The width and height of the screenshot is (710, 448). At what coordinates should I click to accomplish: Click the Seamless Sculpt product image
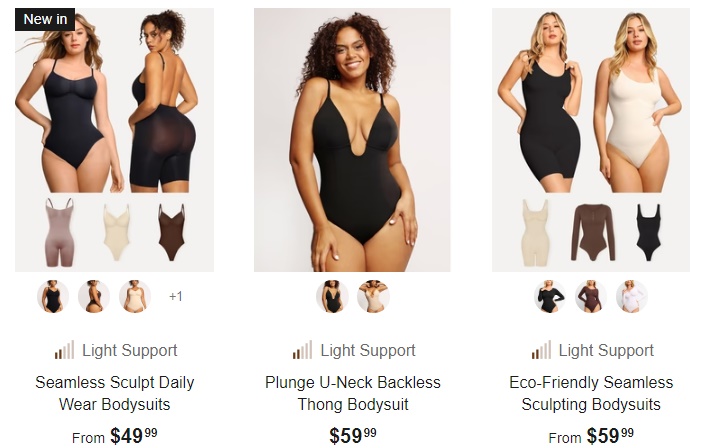click(x=115, y=140)
